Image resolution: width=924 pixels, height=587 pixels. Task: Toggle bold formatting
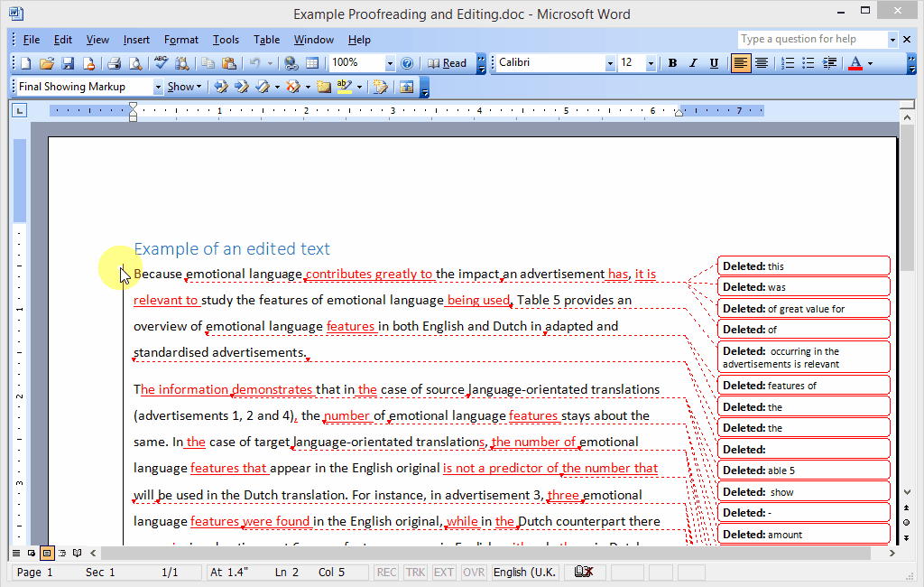pyautogui.click(x=672, y=63)
